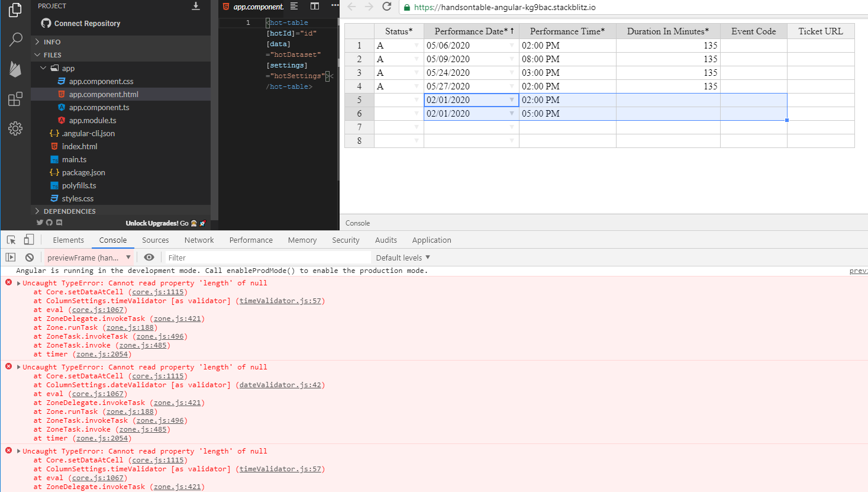
Task: Click the eye live expression icon
Action: 149,257
